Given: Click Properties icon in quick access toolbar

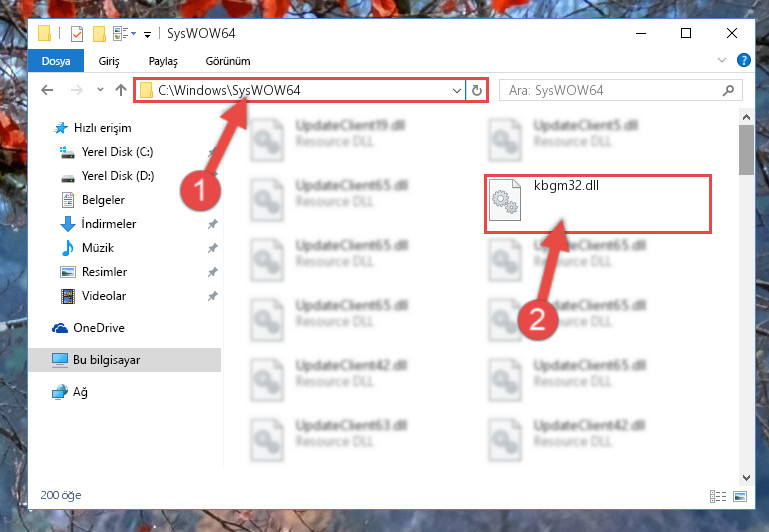Looking at the screenshot, I should [77, 34].
